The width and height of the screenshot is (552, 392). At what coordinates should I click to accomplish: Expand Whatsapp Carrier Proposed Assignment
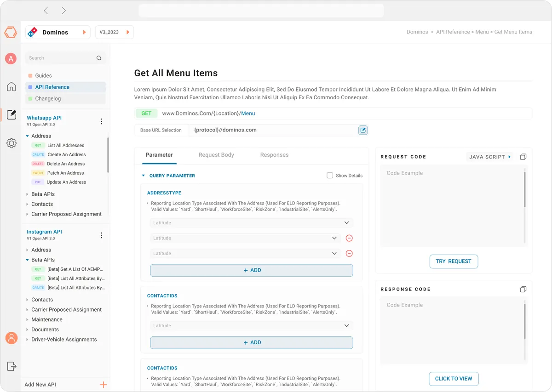28,214
